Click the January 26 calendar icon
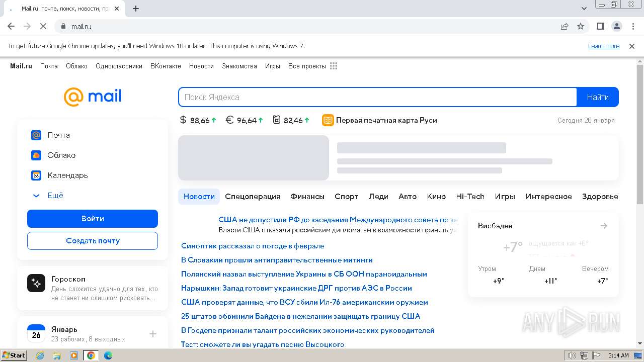The width and height of the screenshot is (644, 362). coord(36,333)
